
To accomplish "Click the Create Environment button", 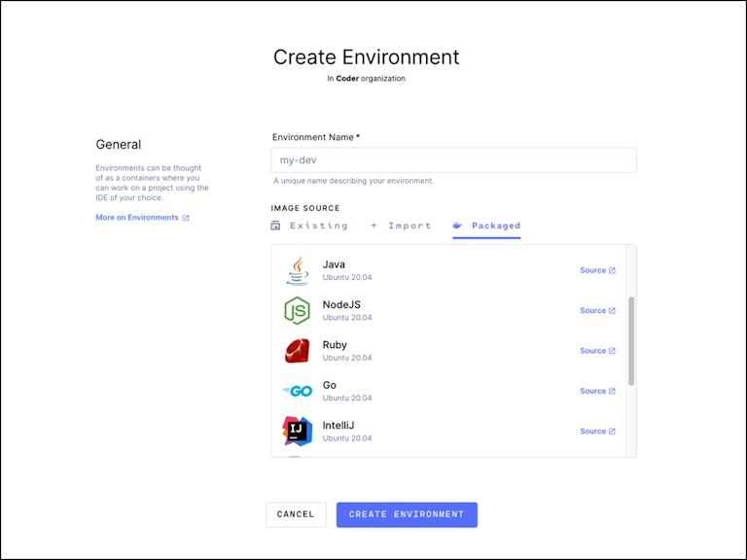I will (407, 514).
